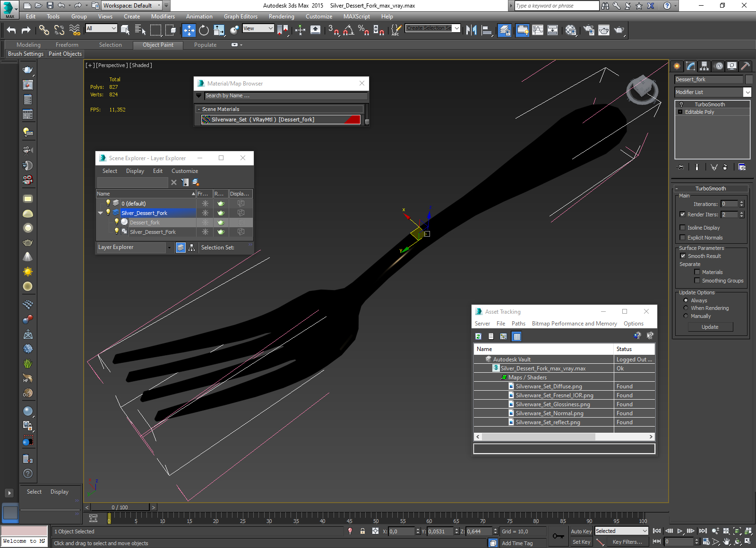
Task: Toggle Angle Snap icon
Action: pos(349,30)
